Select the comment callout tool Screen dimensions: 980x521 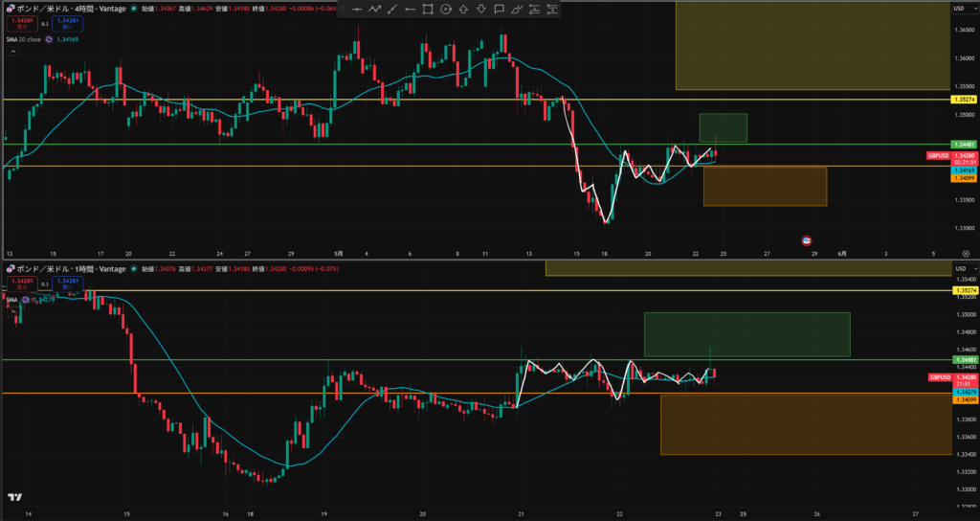[x=499, y=10]
